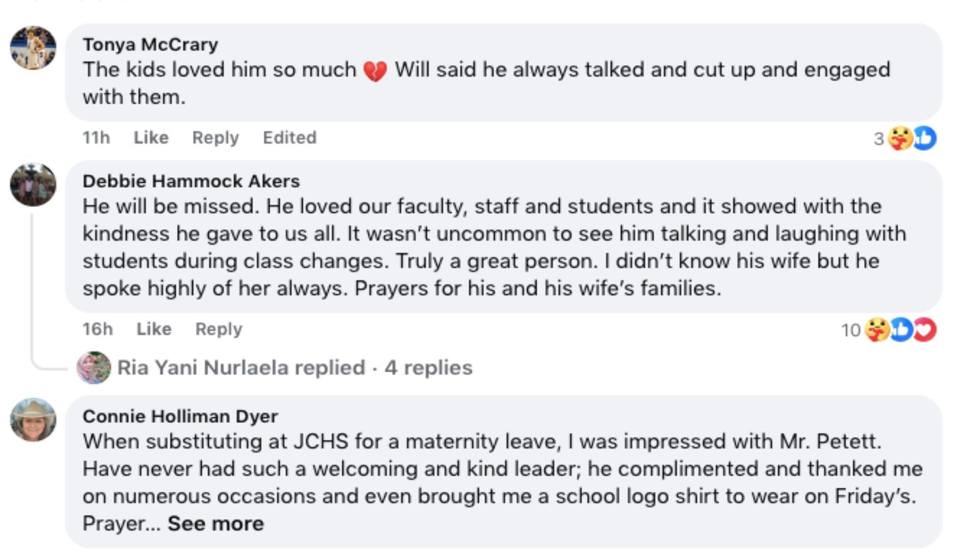
Task: Click the 16h timestamp on Debbie's comment
Action: point(97,329)
